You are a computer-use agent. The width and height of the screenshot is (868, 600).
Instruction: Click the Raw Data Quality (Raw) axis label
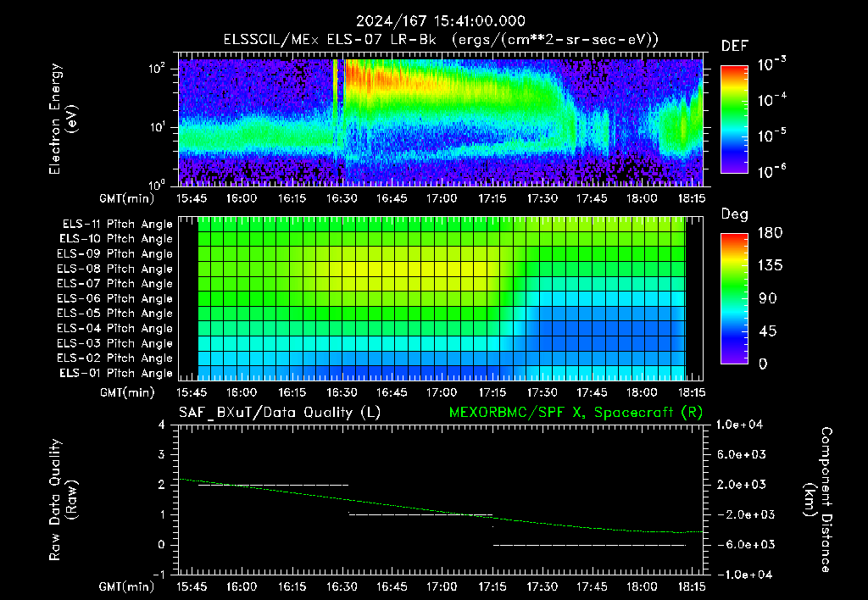(63, 499)
